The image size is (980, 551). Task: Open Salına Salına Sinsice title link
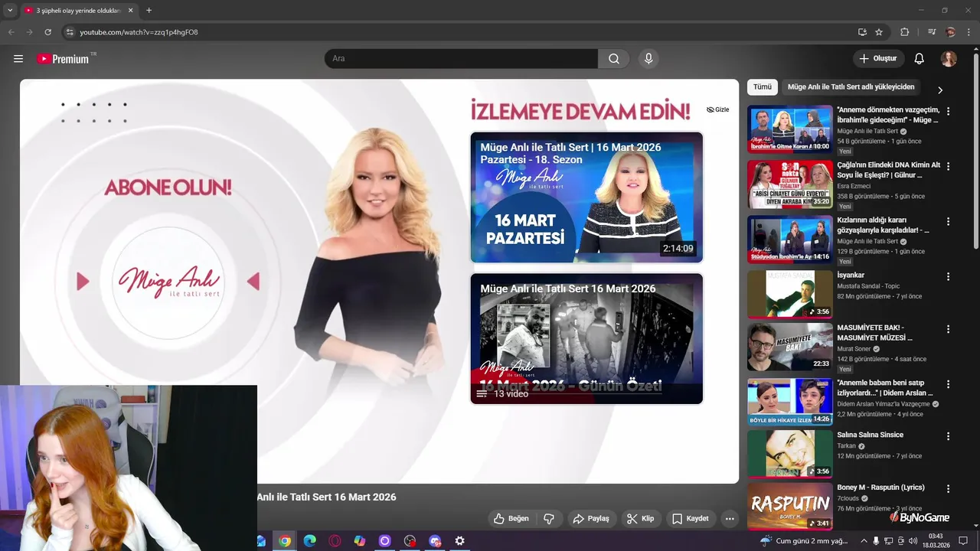(870, 435)
